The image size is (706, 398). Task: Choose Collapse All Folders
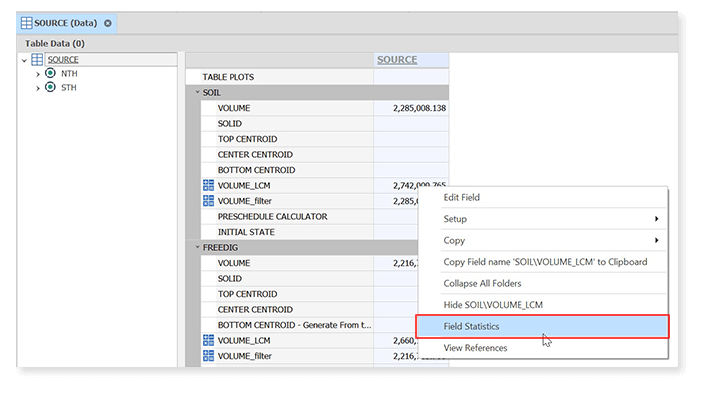coord(543,284)
